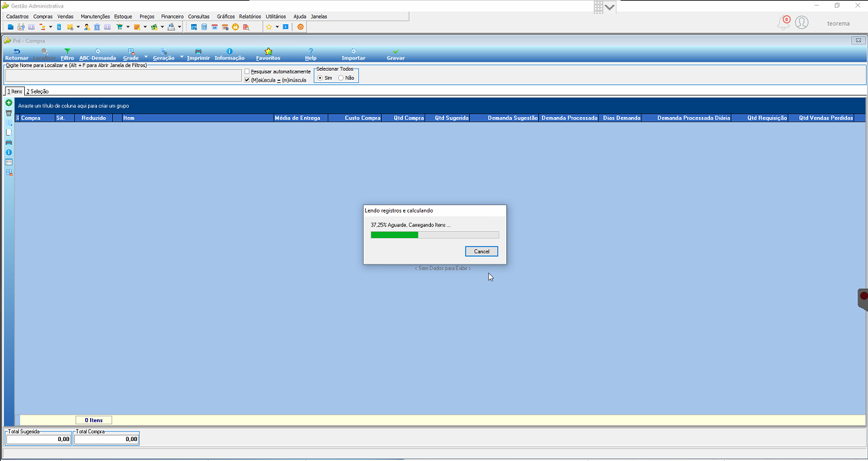Open the Informação toolbar icon
The image size is (868, 461).
pos(229,51)
